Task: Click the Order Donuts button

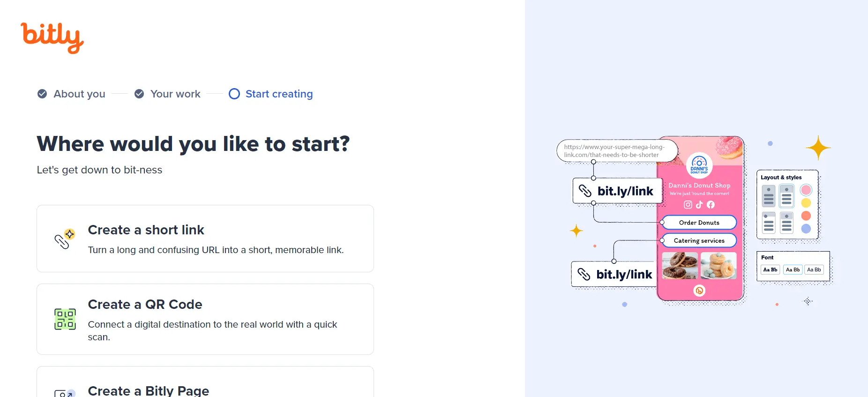Action: (x=699, y=222)
